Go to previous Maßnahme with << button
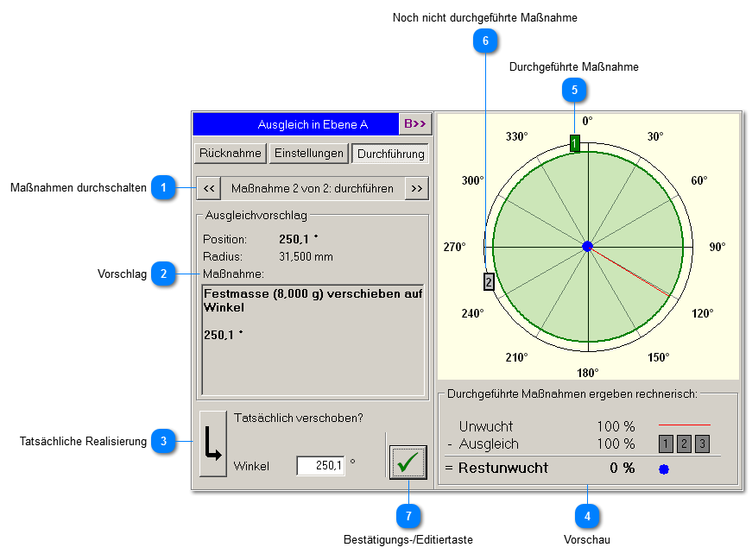This screenshot has height=560, width=752. (209, 188)
